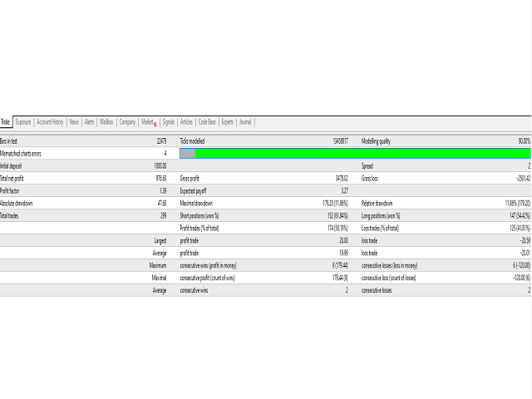The height and width of the screenshot is (399, 532).
Task: Open the Journal tab
Action: 246,121
